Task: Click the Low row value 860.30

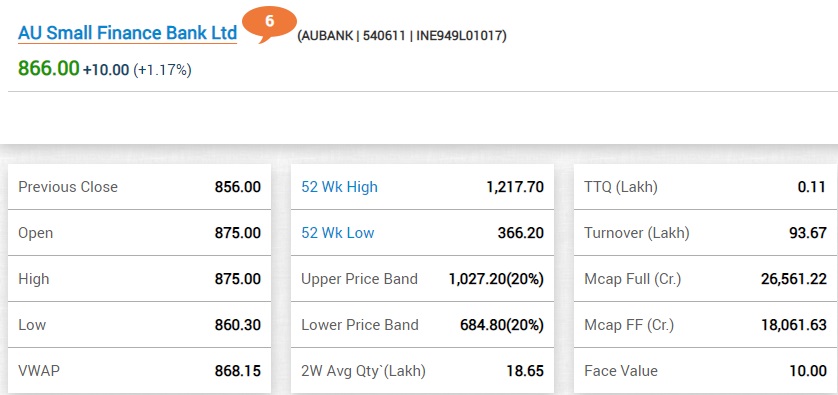Action: click(x=238, y=325)
